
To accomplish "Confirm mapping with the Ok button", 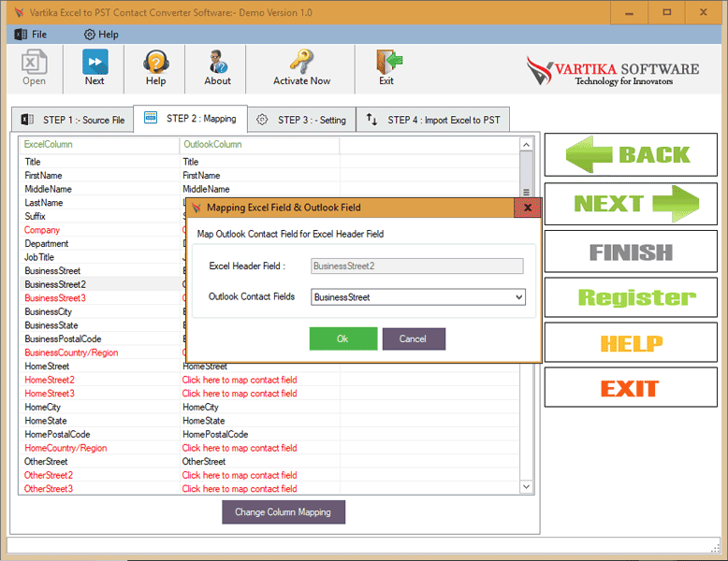I will pyautogui.click(x=343, y=338).
